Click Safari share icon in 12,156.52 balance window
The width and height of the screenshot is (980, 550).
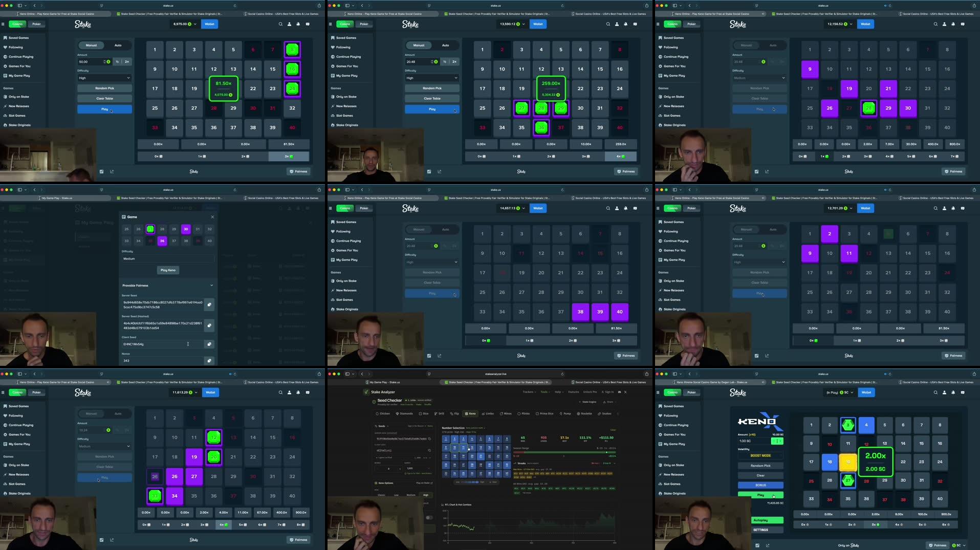[x=974, y=6]
